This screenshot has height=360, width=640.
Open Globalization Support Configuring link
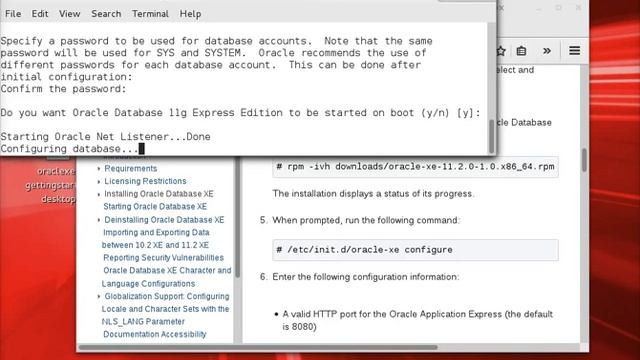[x=166, y=309]
